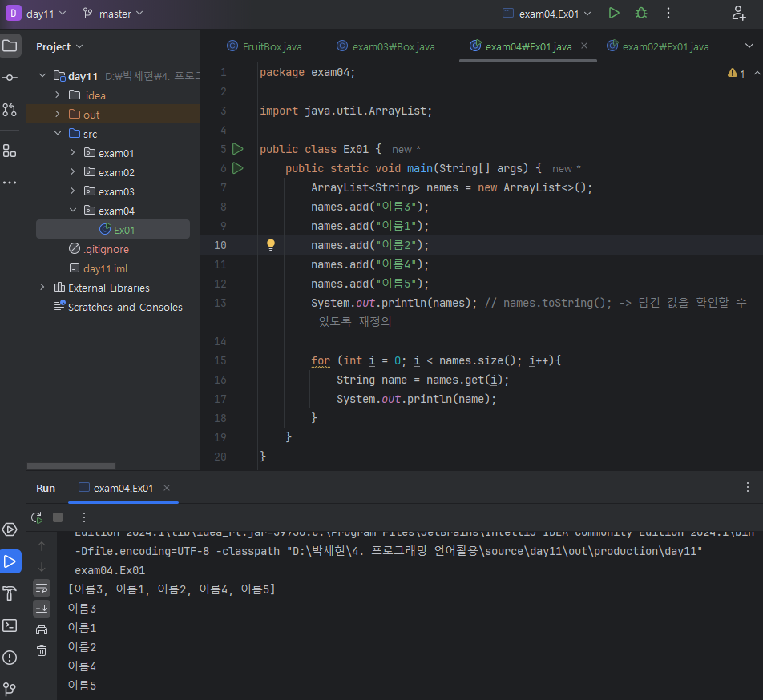
Task: Click the console output line 이름4
Action: point(83,666)
